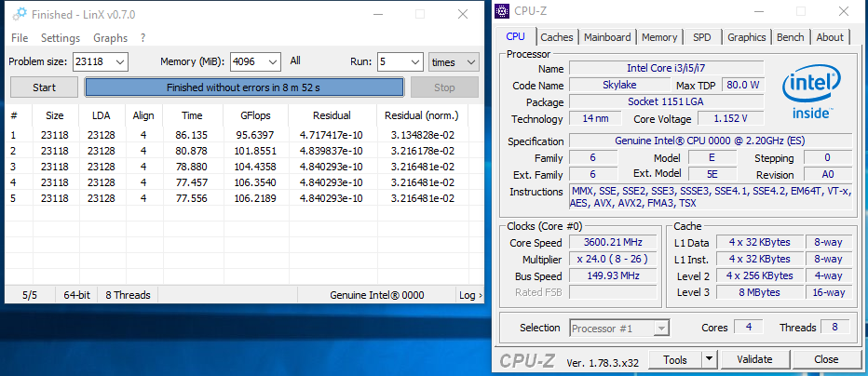Click the Bus Speed value 149.93 MHz
The image size is (868, 376).
pyautogui.click(x=614, y=275)
